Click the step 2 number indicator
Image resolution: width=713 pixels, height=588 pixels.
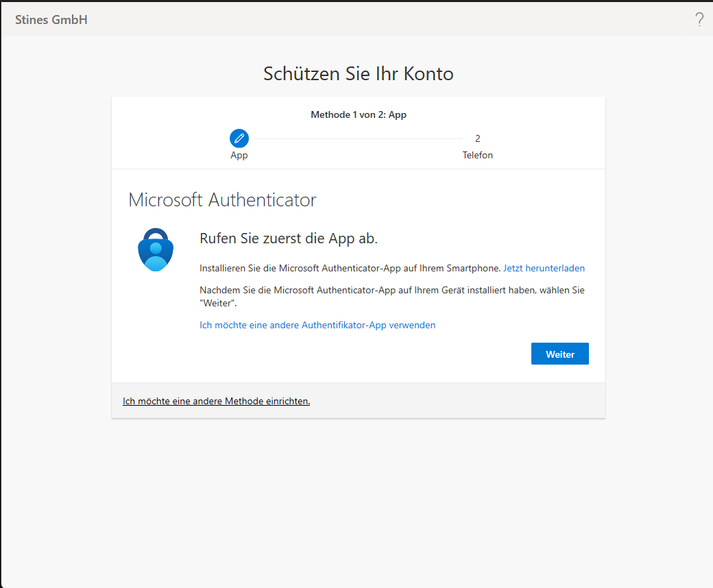pos(477,138)
